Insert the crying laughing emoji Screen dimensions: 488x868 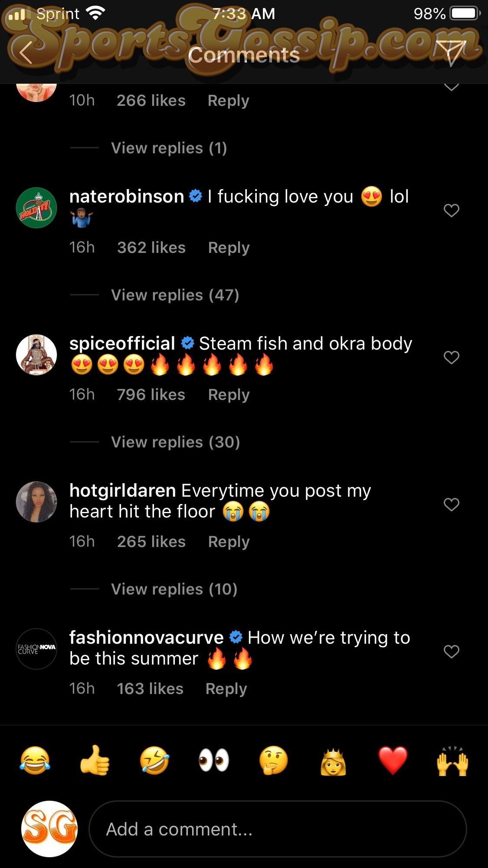35,760
